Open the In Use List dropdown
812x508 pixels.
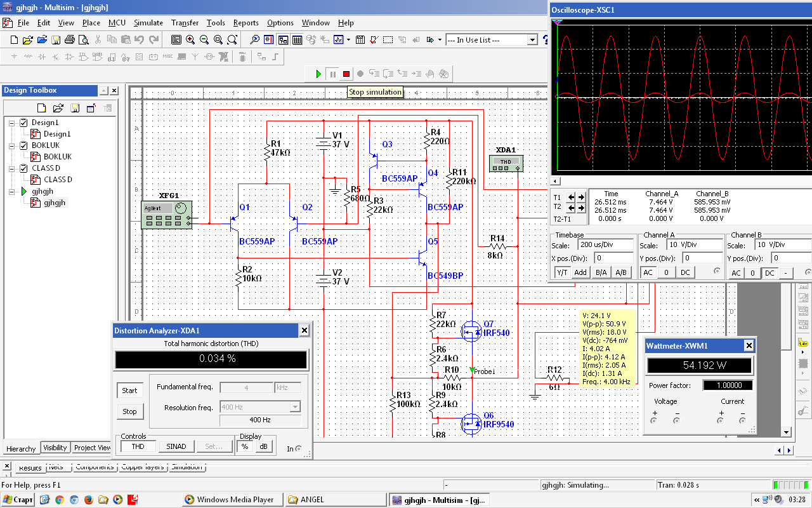point(533,40)
